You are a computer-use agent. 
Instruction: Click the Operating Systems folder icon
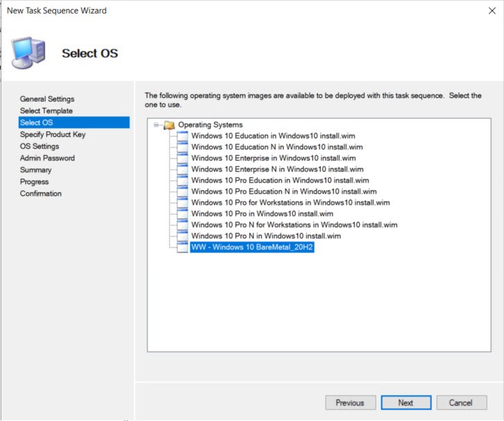pos(169,125)
